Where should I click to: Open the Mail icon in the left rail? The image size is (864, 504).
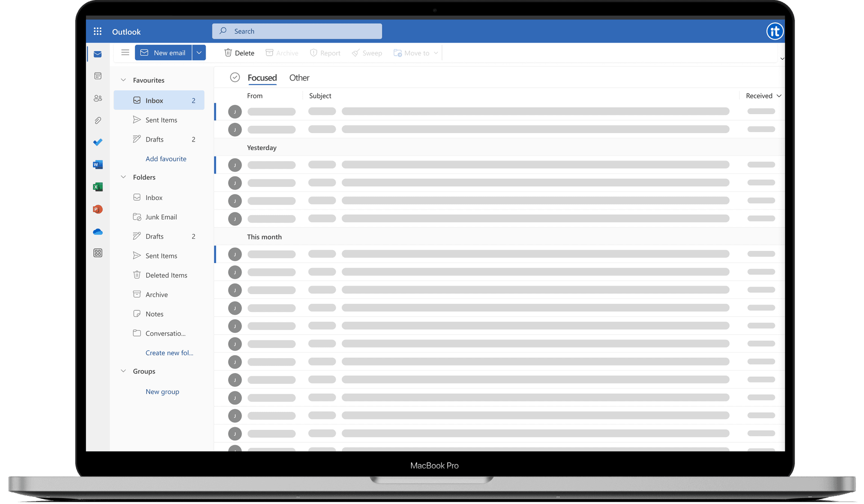[98, 54]
